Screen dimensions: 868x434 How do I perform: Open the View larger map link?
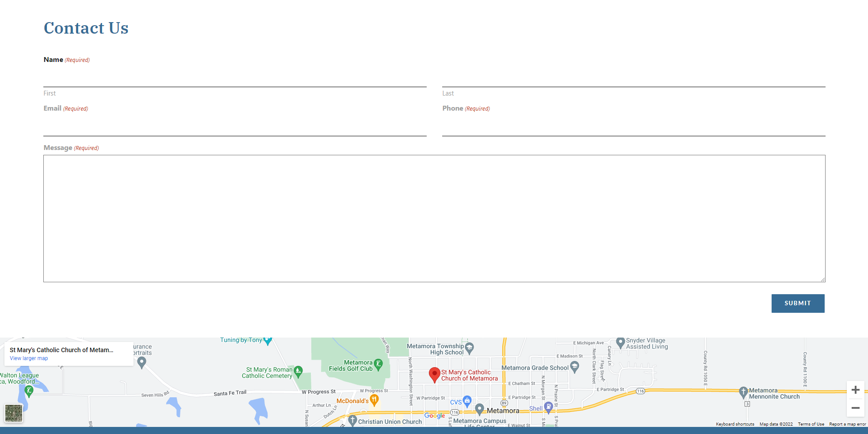pos(29,358)
